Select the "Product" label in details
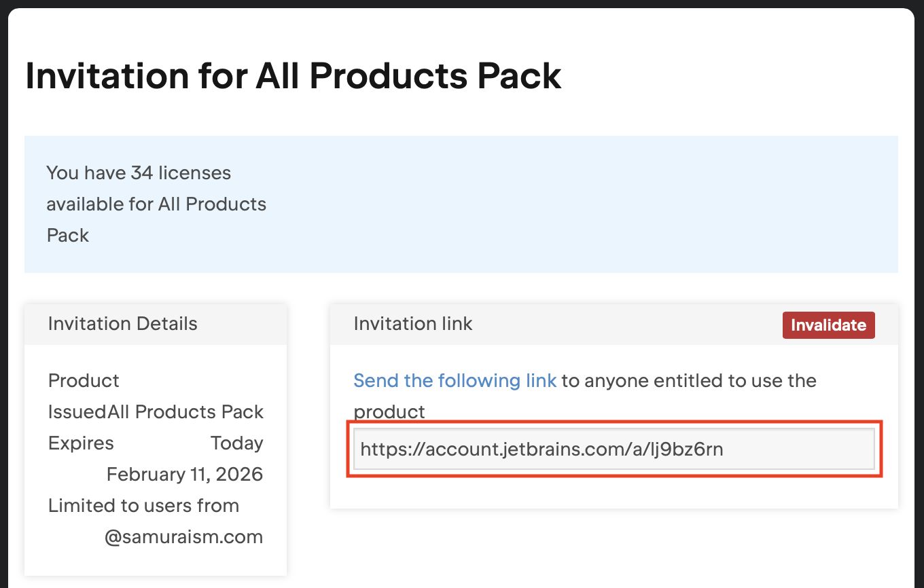The height and width of the screenshot is (588, 924). point(84,381)
